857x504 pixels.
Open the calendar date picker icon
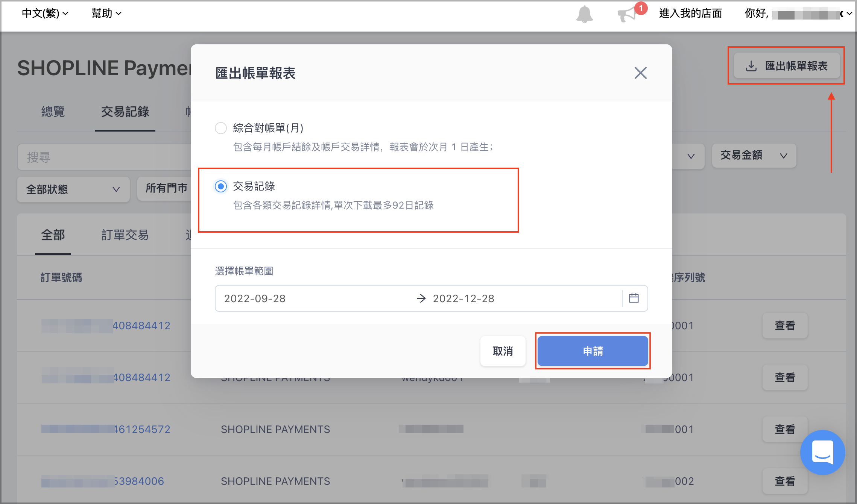[634, 298]
